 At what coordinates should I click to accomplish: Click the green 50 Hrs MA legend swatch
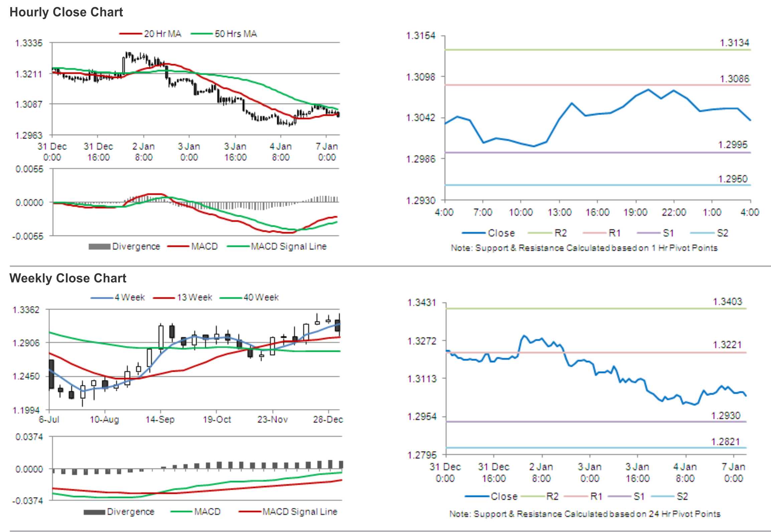coord(202,34)
